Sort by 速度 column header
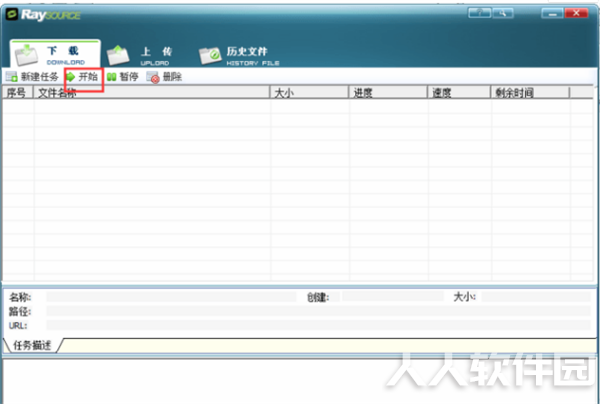 point(459,92)
